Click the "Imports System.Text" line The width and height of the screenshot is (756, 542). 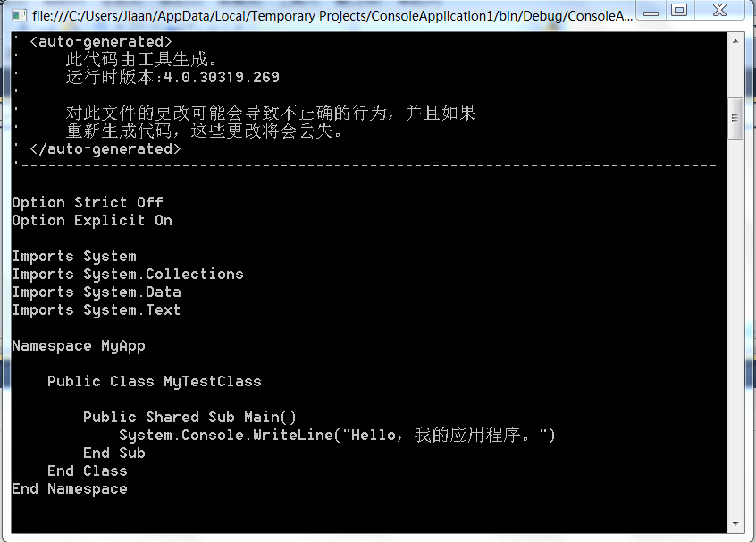point(97,310)
